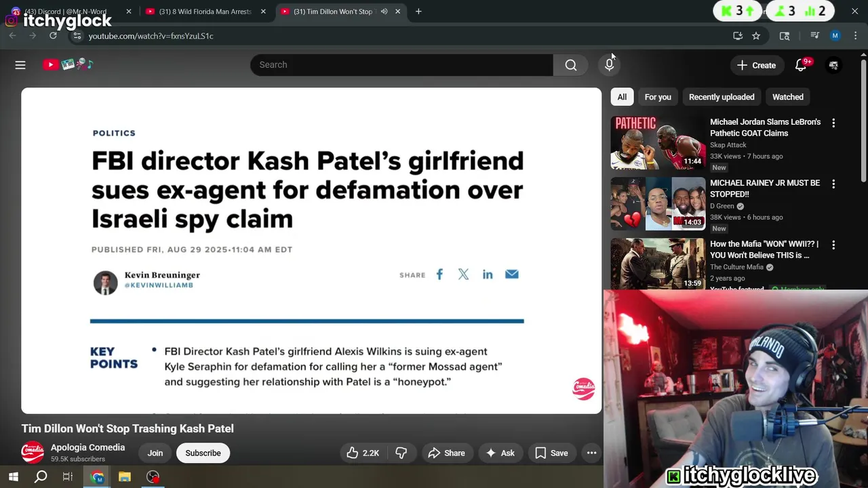Click the Ask button
The height and width of the screenshot is (488, 868).
pyautogui.click(x=500, y=453)
